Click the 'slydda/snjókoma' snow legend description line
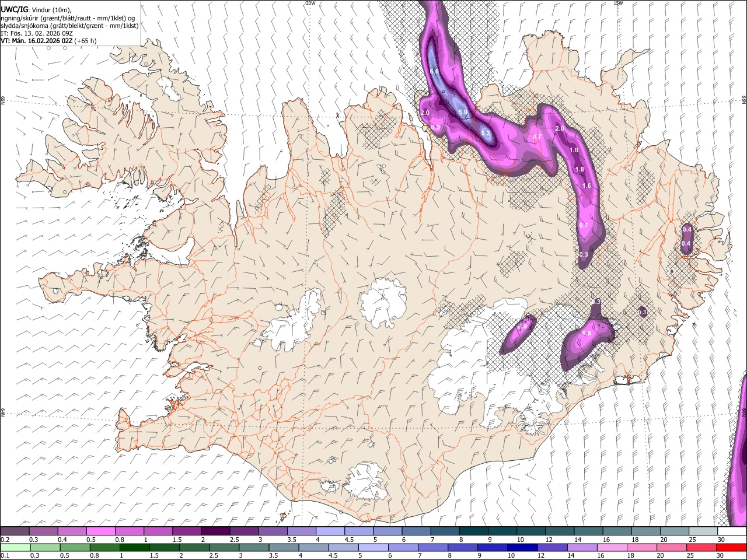 pos(69,26)
